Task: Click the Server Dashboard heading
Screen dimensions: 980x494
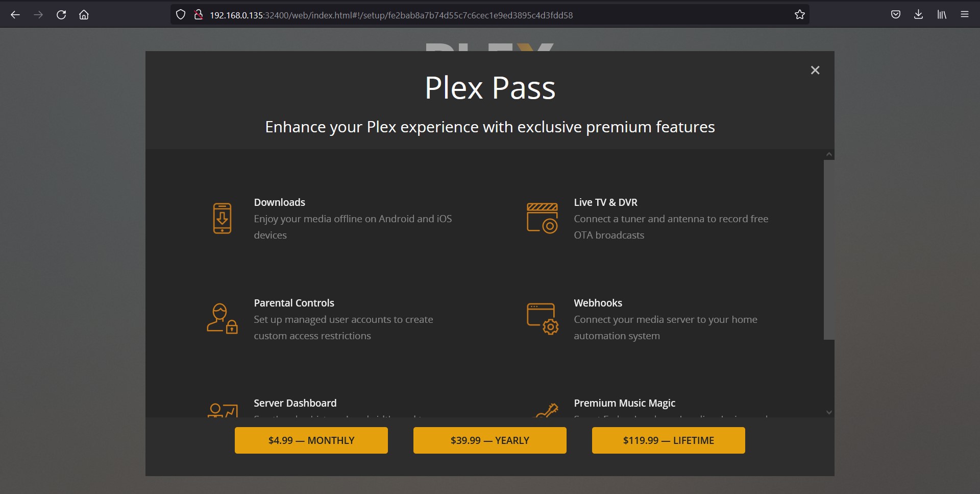Action: (x=295, y=403)
